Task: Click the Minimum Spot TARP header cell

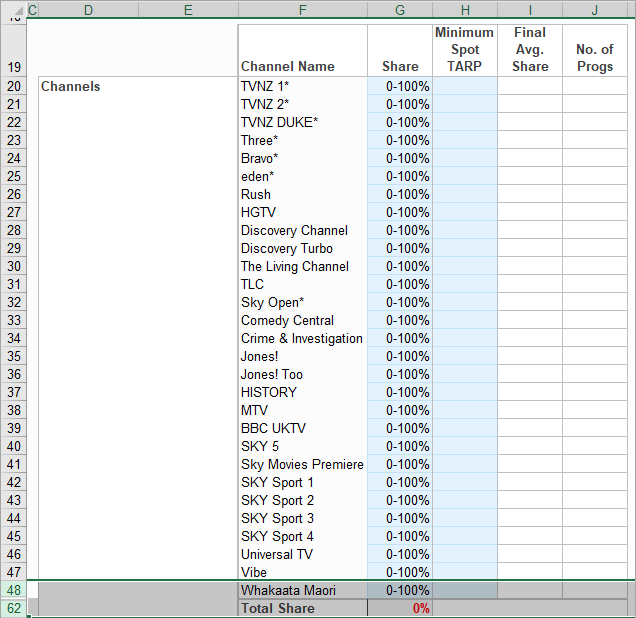Action: tap(465, 50)
